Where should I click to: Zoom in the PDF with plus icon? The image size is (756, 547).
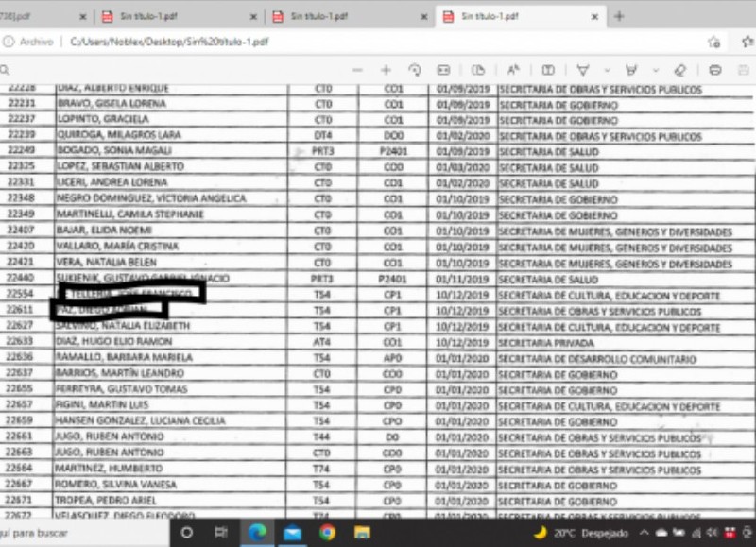[x=386, y=70]
